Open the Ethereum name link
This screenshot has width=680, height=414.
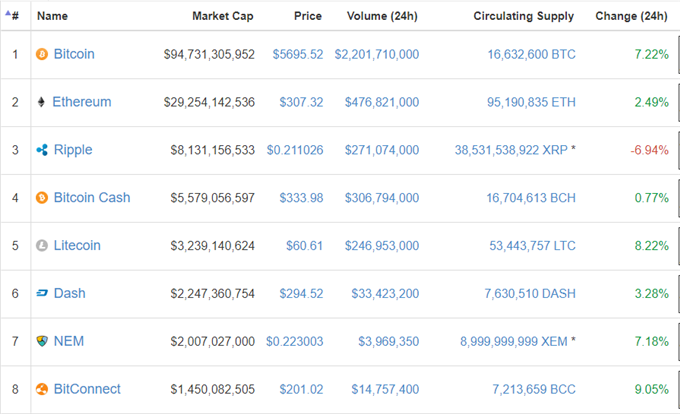(x=82, y=102)
